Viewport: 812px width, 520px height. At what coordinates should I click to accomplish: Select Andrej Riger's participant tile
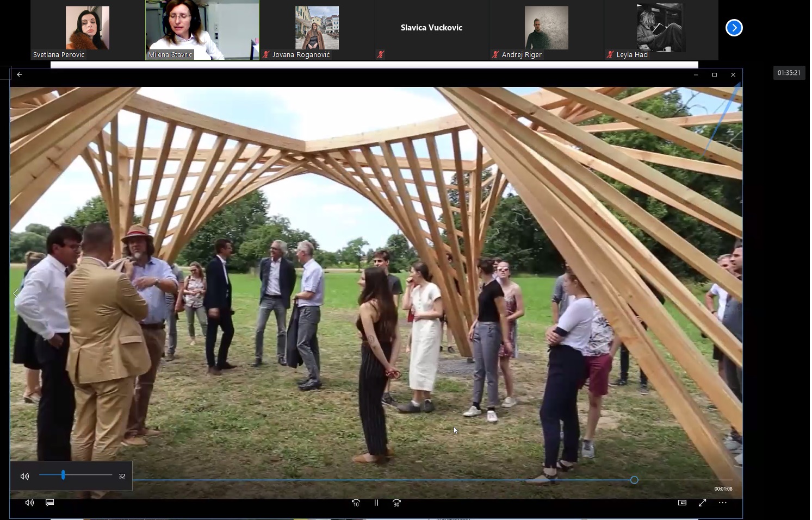pyautogui.click(x=547, y=30)
